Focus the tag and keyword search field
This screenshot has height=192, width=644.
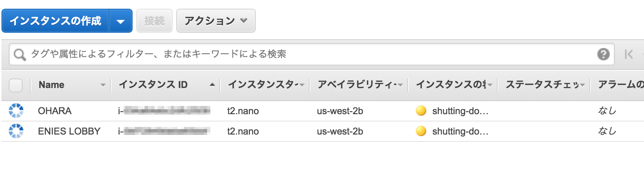(x=310, y=54)
